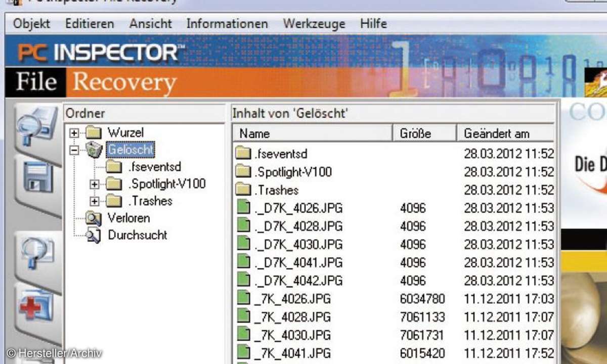Click date 11.12.2011 17:03
The height and width of the screenshot is (364, 607).
coord(509,299)
